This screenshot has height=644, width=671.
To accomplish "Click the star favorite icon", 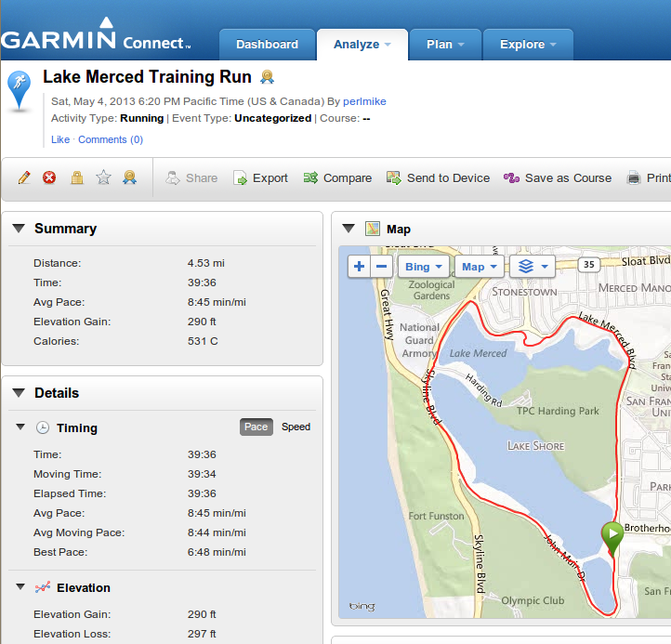I will click(103, 177).
